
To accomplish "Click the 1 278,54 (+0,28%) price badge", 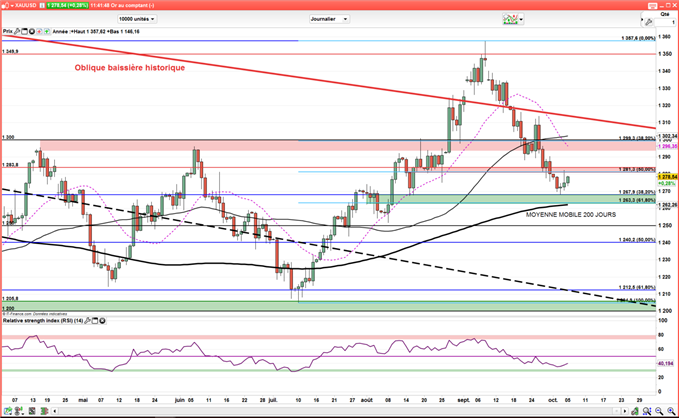I will (68, 5).
